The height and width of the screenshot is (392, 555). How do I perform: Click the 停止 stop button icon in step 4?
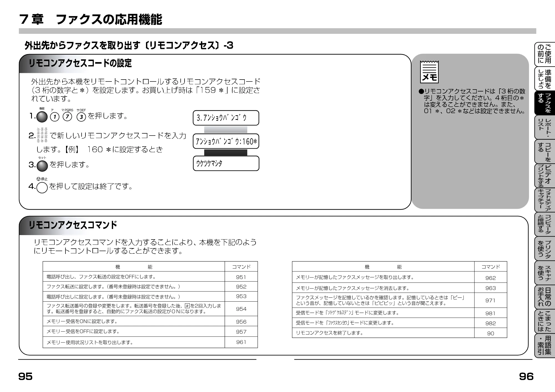pos(42,187)
